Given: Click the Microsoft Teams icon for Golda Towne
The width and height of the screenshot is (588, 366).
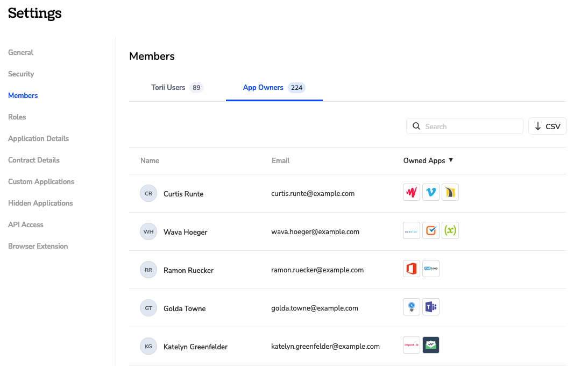Looking at the screenshot, I should click(430, 307).
